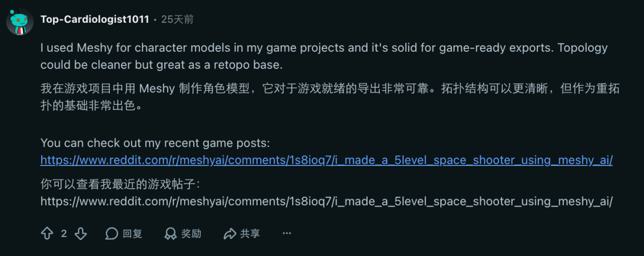The width and height of the screenshot is (644, 256).
Task: Click the 25天前 timestamp
Action: [x=177, y=19]
